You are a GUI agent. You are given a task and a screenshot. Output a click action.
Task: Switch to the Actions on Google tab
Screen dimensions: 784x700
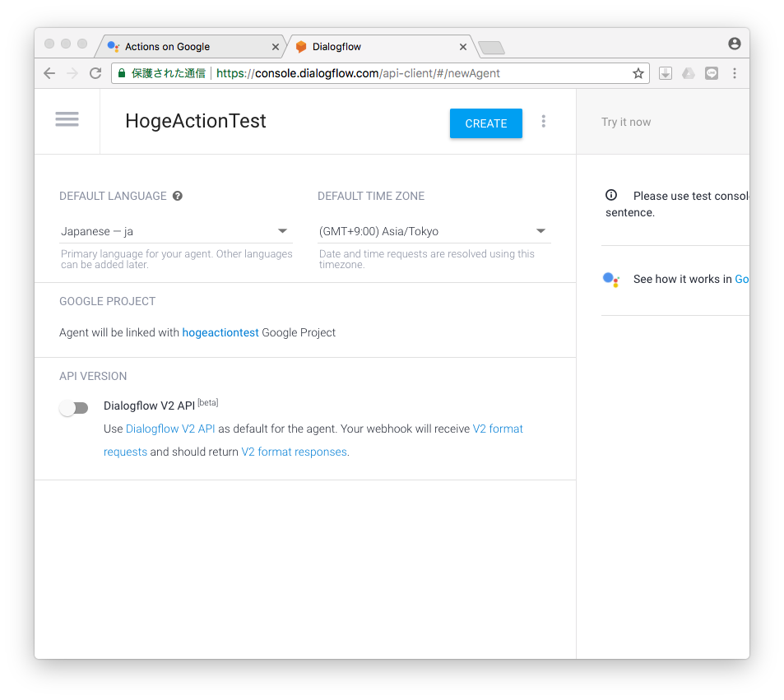(190, 47)
